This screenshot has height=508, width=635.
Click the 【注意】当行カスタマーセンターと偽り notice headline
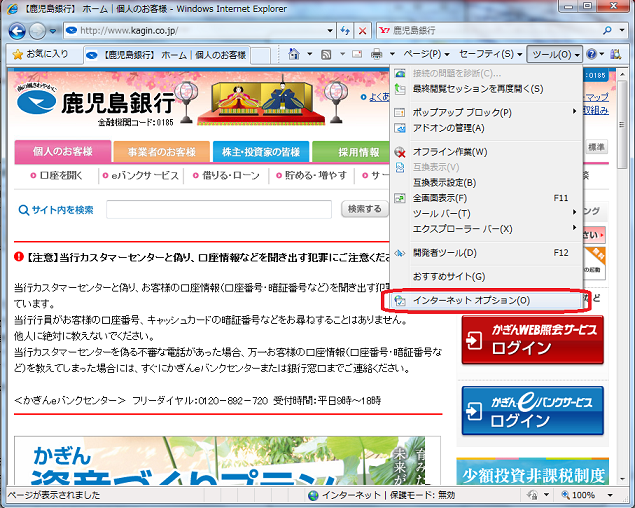[x=208, y=257]
